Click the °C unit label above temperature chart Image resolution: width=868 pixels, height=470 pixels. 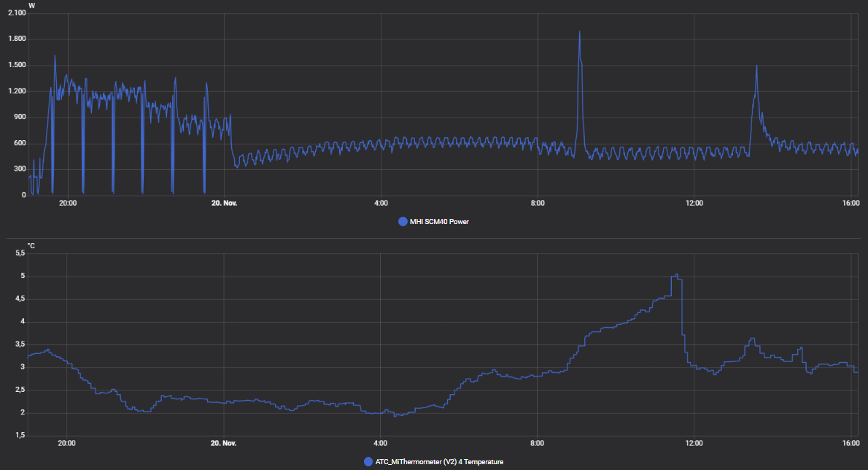click(31, 246)
